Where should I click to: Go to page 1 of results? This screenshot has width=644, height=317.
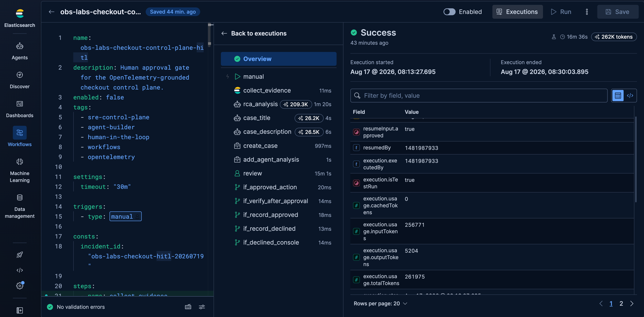coord(611,304)
